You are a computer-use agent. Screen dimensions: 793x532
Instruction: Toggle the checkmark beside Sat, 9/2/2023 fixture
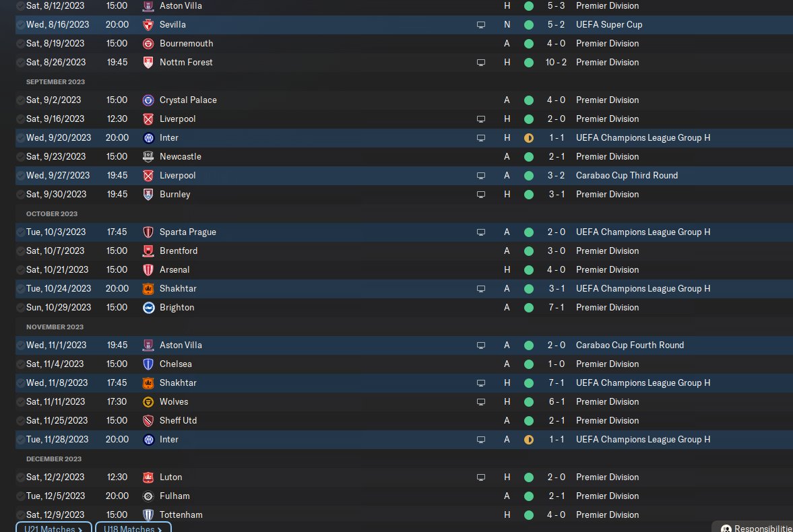20,100
